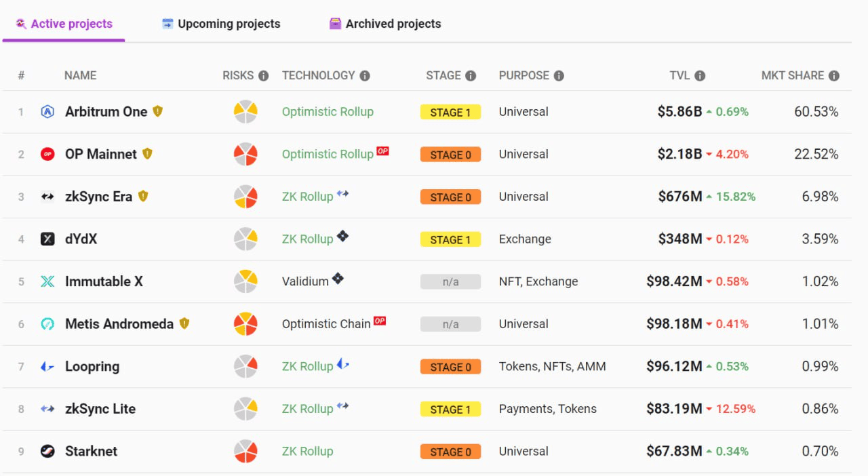Click the Tokens, NFTs, AMM purpose cell
Screen dimensions: 868x476
tap(553, 367)
